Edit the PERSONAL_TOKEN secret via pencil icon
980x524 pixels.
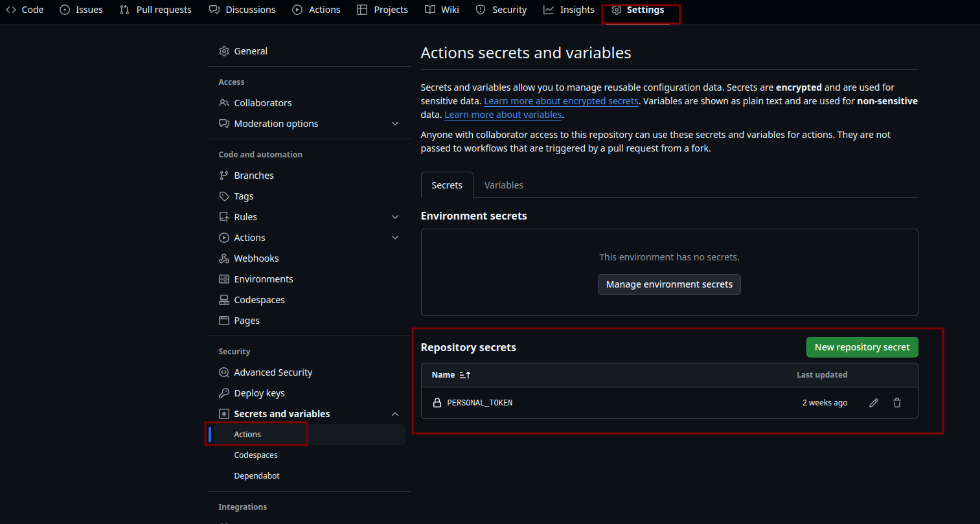pos(874,403)
